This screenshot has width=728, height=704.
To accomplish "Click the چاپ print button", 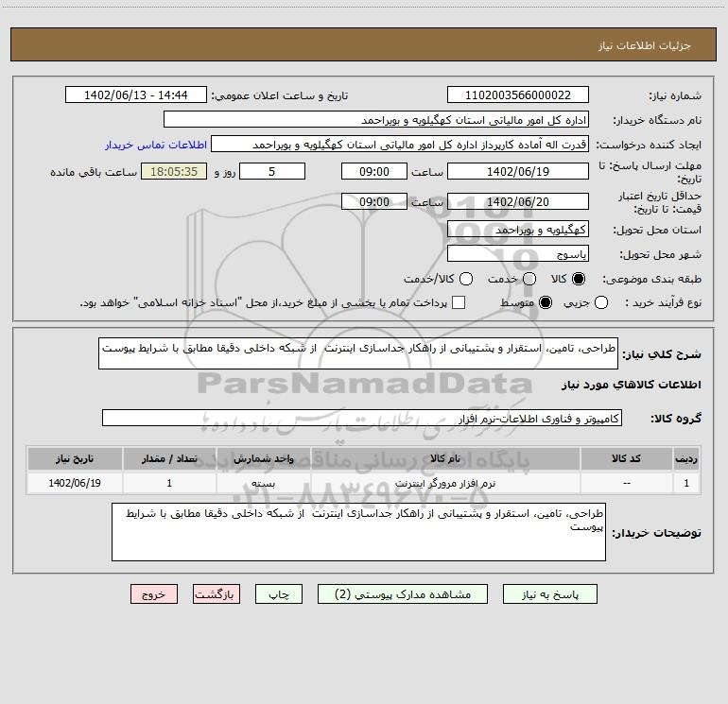I will pos(279,594).
